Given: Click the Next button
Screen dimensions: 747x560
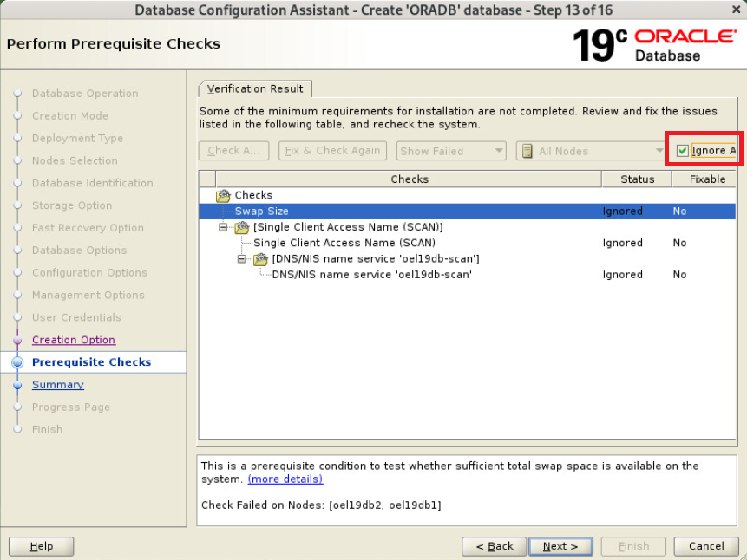Looking at the screenshot, I should [560, 546].
